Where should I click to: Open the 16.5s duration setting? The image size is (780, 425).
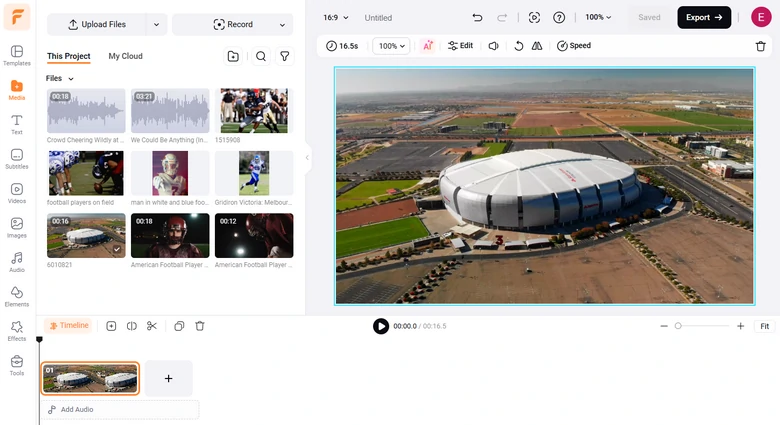[x=342, y=46]
